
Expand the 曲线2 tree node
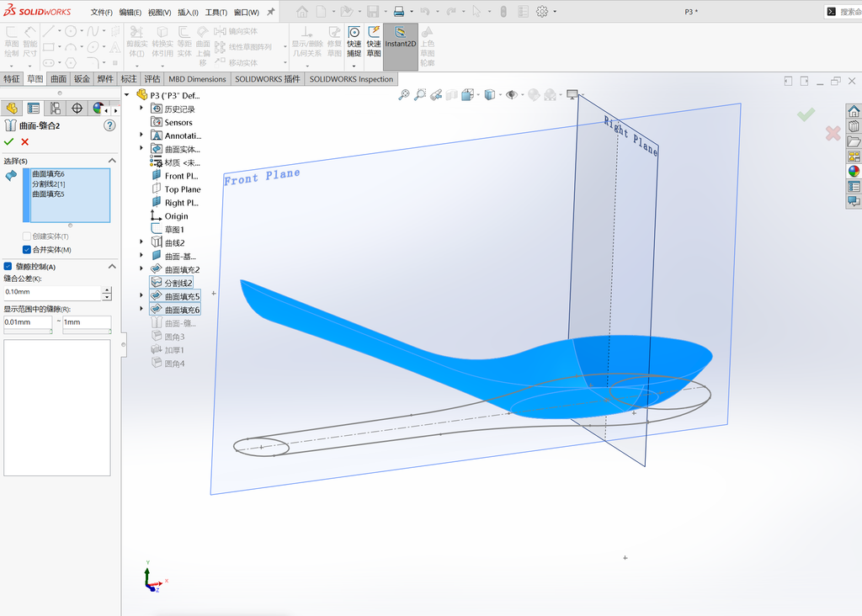141,242
